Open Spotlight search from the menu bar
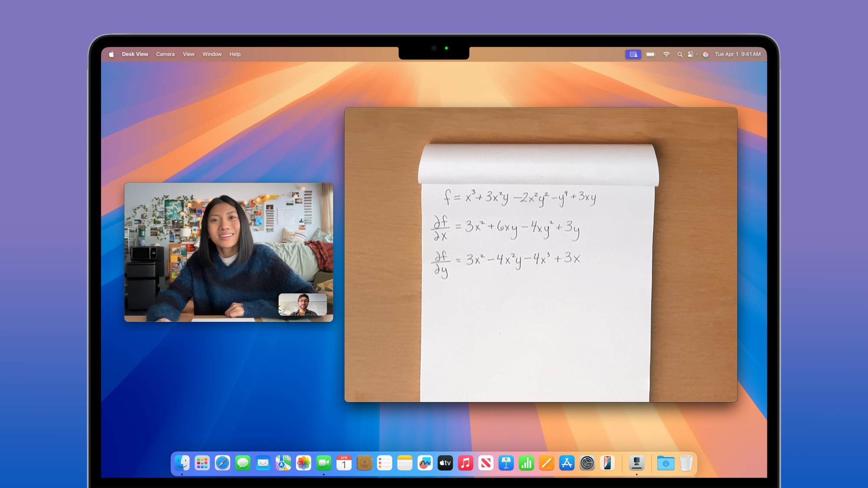 [679, 54]
